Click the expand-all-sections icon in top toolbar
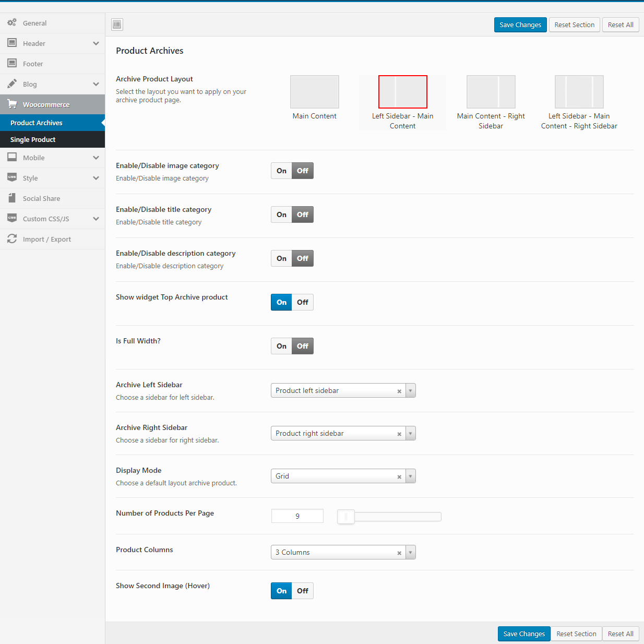Image resolution: width=644 pixels, height=644 pixels. click(x=117, y=25)
